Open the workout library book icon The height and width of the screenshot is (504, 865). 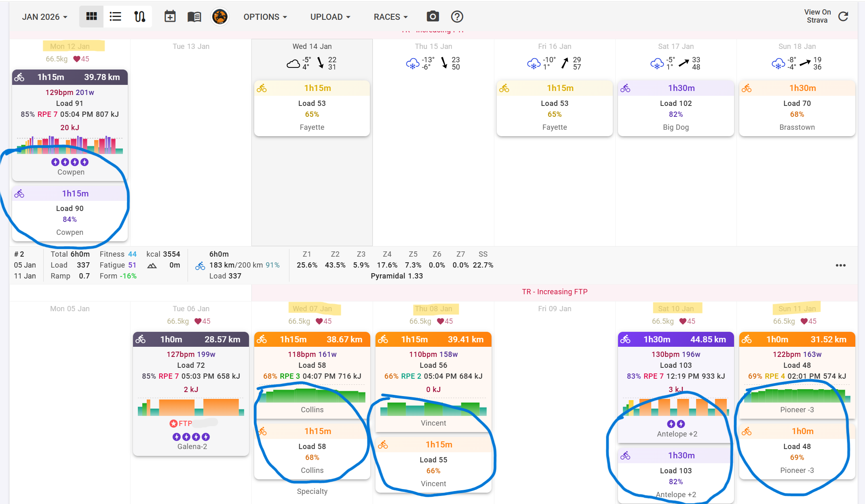pos(194,17)
